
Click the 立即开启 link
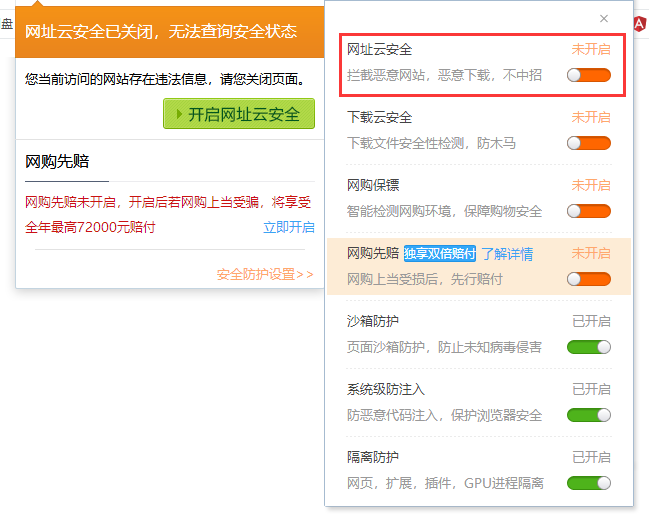pyautogui.click(x=289, y=227)
